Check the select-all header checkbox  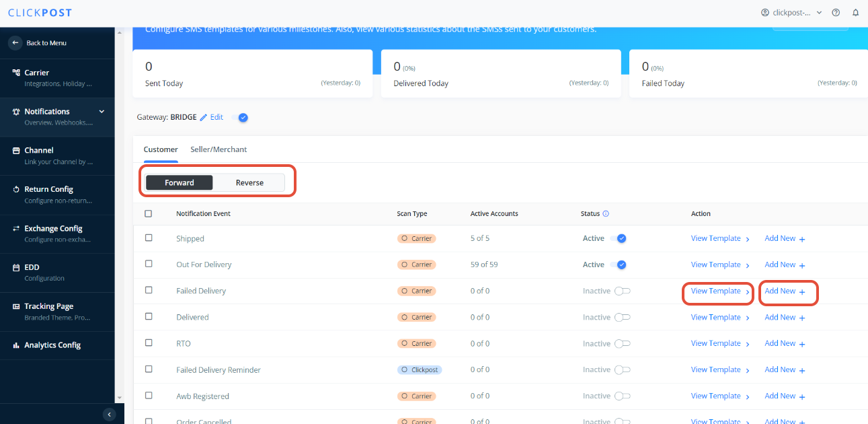tap(149, 213)
